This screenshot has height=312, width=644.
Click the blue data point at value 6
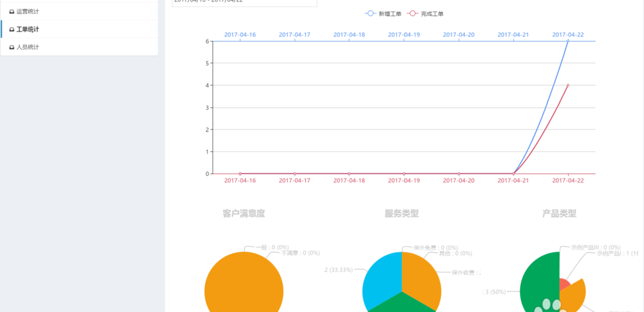[x=567, y=41]
